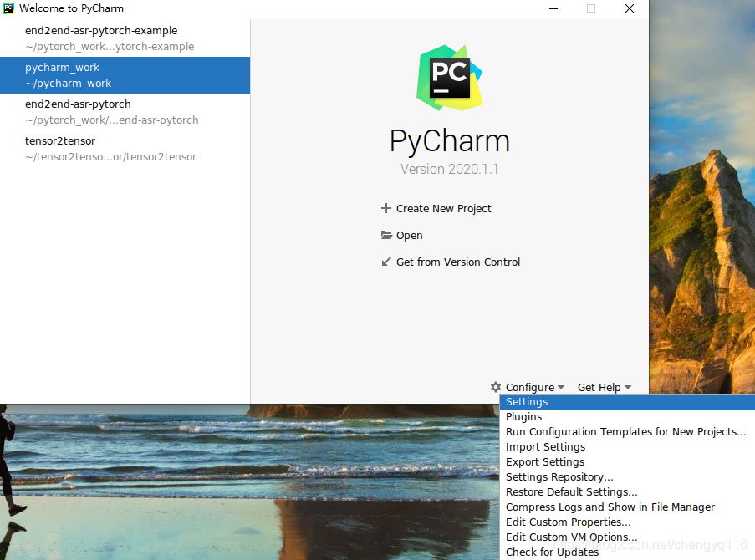The image size is (755, 560).
Task: Click Version 2020.1.1 text
Action: (x=449, y=169)
